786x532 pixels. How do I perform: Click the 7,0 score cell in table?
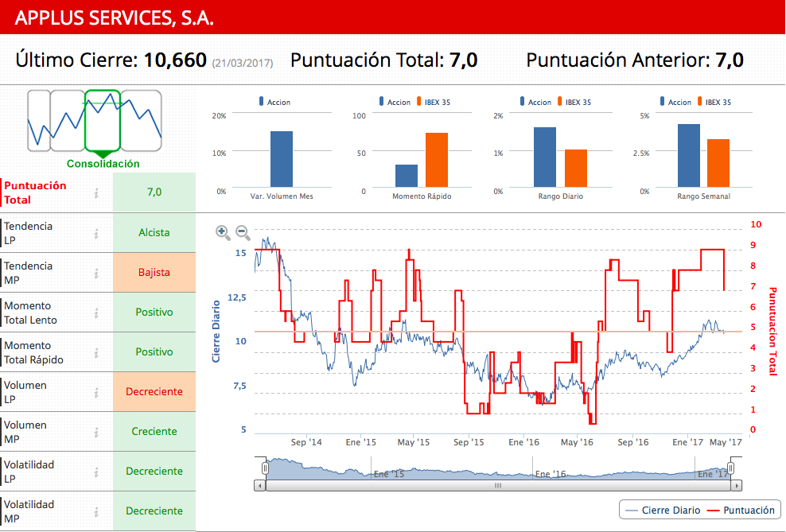coord(154,192)
